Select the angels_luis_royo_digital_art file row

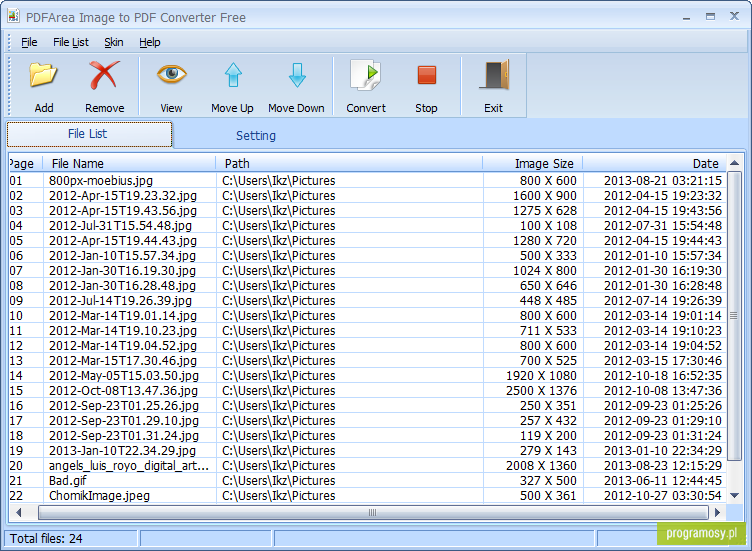point(368,466)
